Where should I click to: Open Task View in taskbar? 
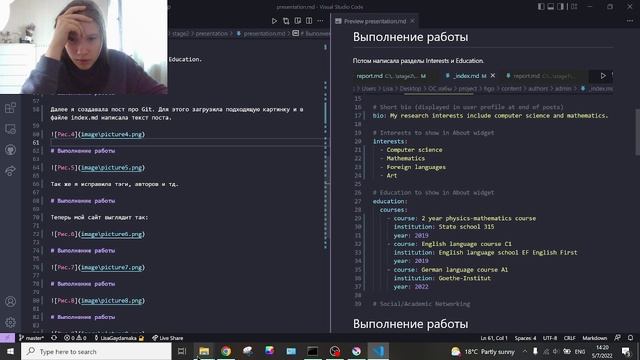(182, 351)
